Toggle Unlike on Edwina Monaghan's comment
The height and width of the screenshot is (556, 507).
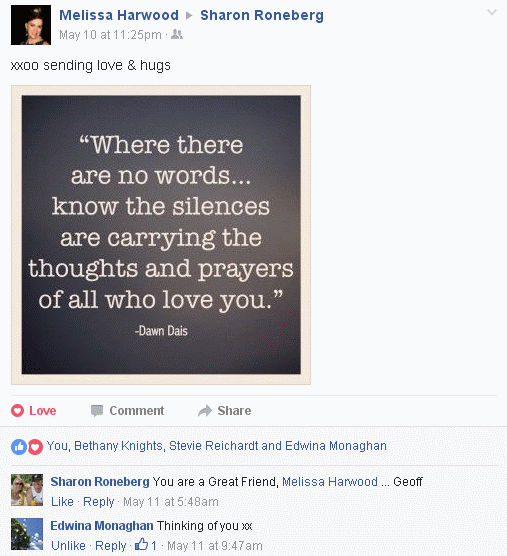tap(68, 545)
